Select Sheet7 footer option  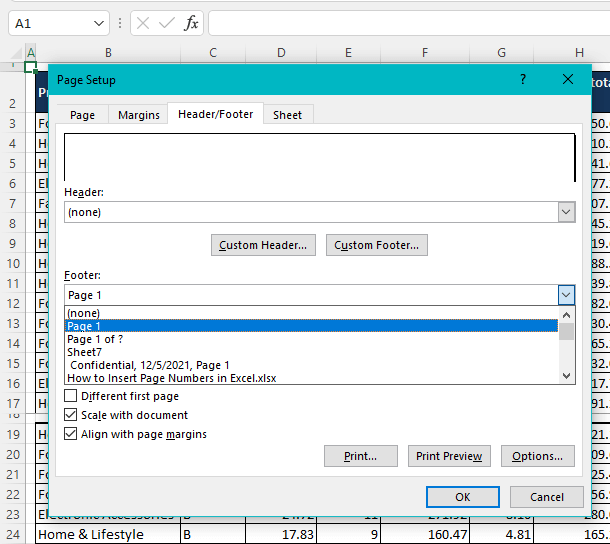311,352
